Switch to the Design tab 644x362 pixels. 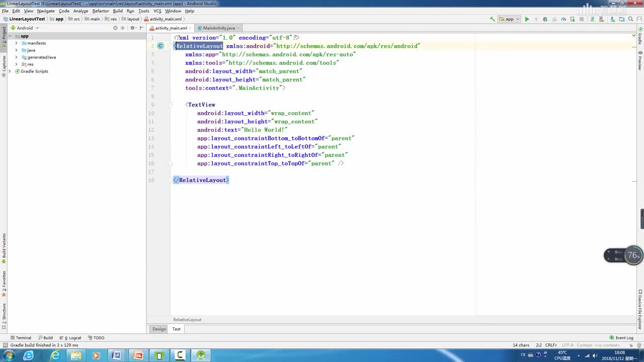pyautogui.click(x=159, y=329)
